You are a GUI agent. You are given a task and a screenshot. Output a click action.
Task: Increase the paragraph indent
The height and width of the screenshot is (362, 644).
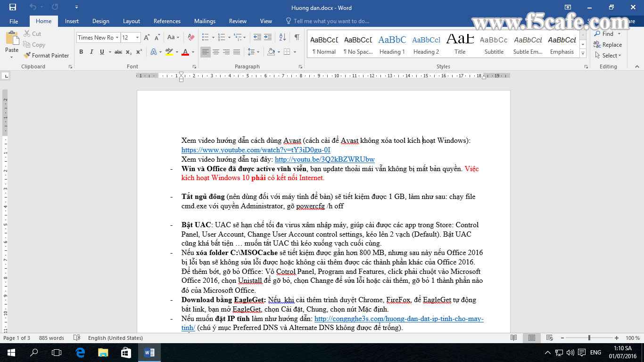268,38
